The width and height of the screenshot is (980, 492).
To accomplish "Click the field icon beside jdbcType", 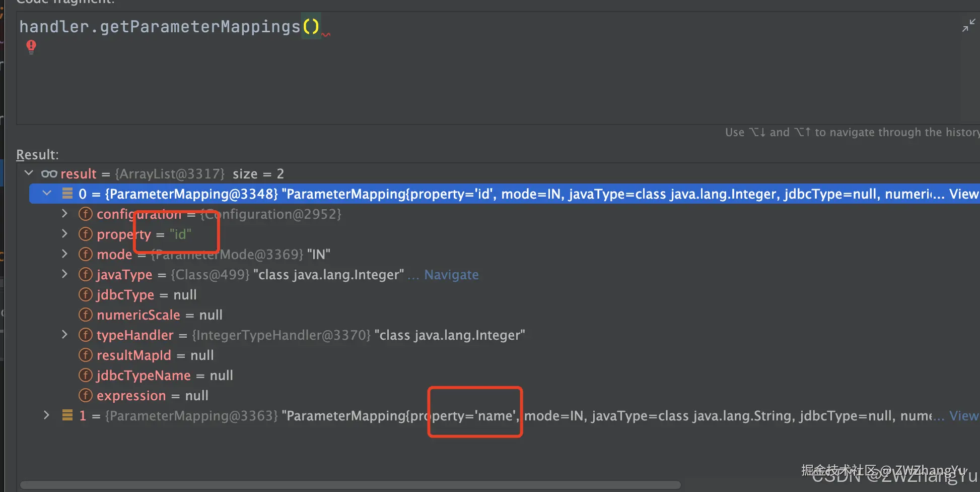I will click(86, 295).
